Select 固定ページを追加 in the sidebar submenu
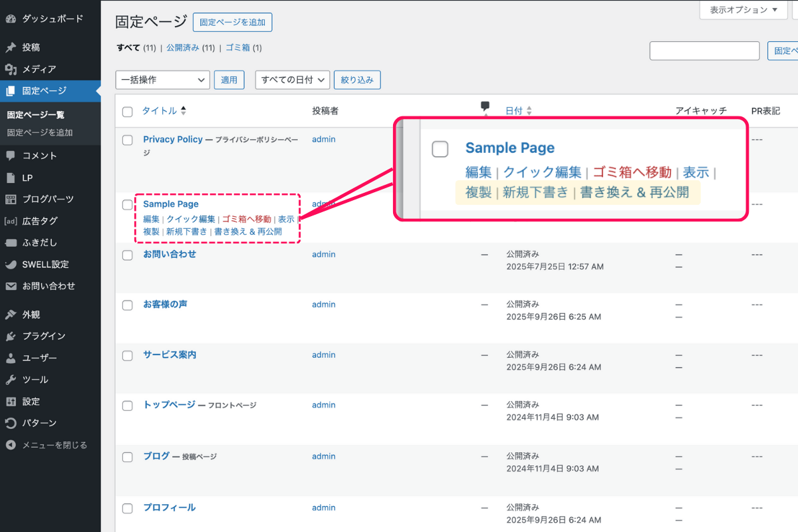Viewport: 798px width, 532px height. coord(40,132)
